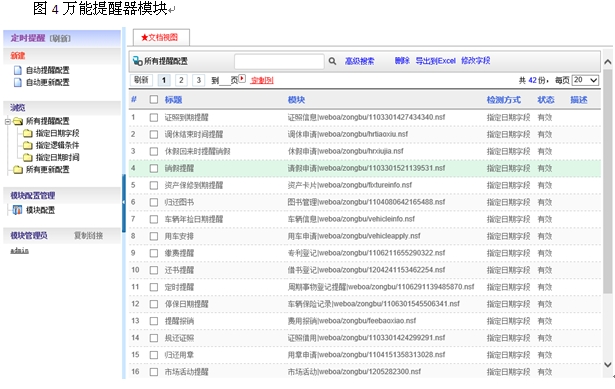Go to page 2

(x=181, y=80)
